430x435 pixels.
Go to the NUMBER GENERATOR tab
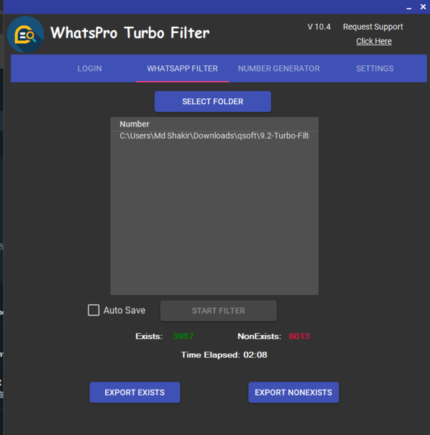(x=279, y=69)
